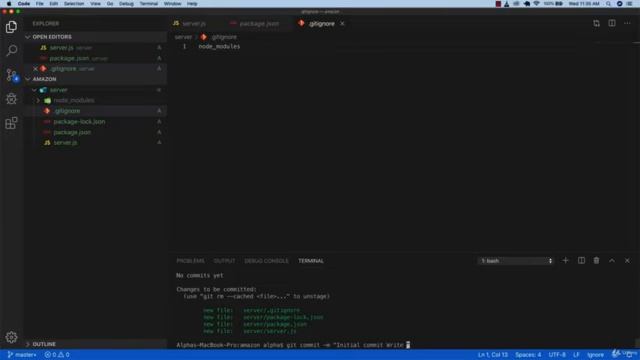Image resolution: width=640 pixels, height=360 pixels.
Task: Expand the node_modules folder
Action: [x=38, y=100]
